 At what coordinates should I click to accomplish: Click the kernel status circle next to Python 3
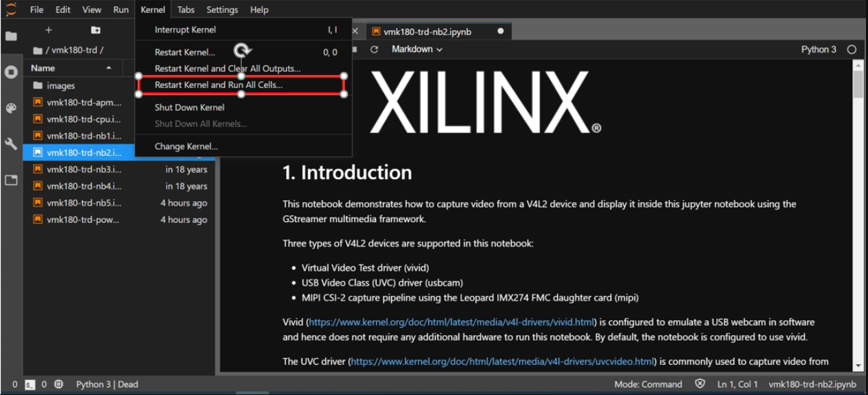coord(852,49)
